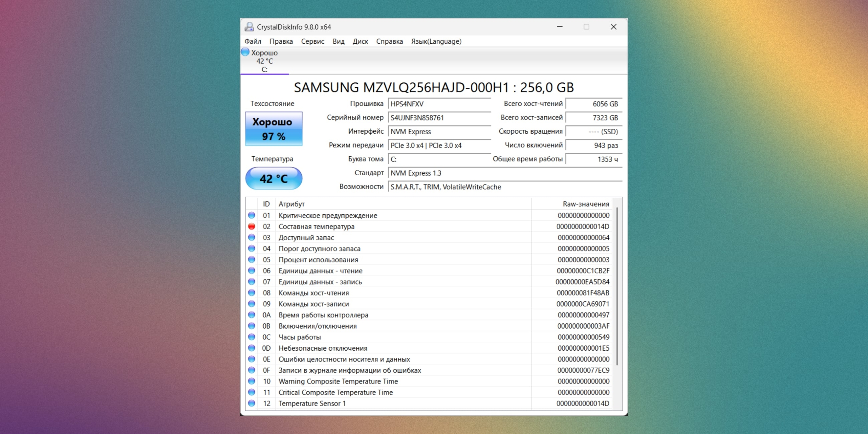868x434 pixels.
Task: Click the Прошивка field showing HPS4NFXV
Action: (x=439, y=104)
